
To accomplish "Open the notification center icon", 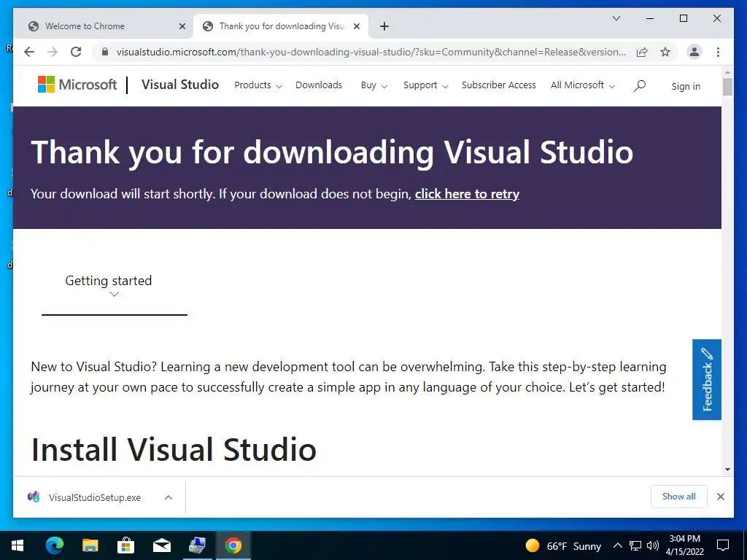I will 723,545.
